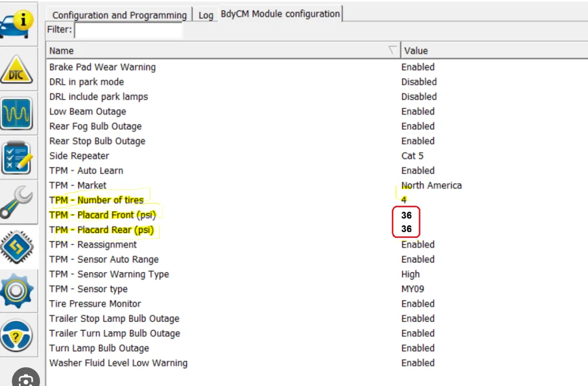Open the vehicle information car icon
This screenshot has width=588, height=386.
[17, 24]
